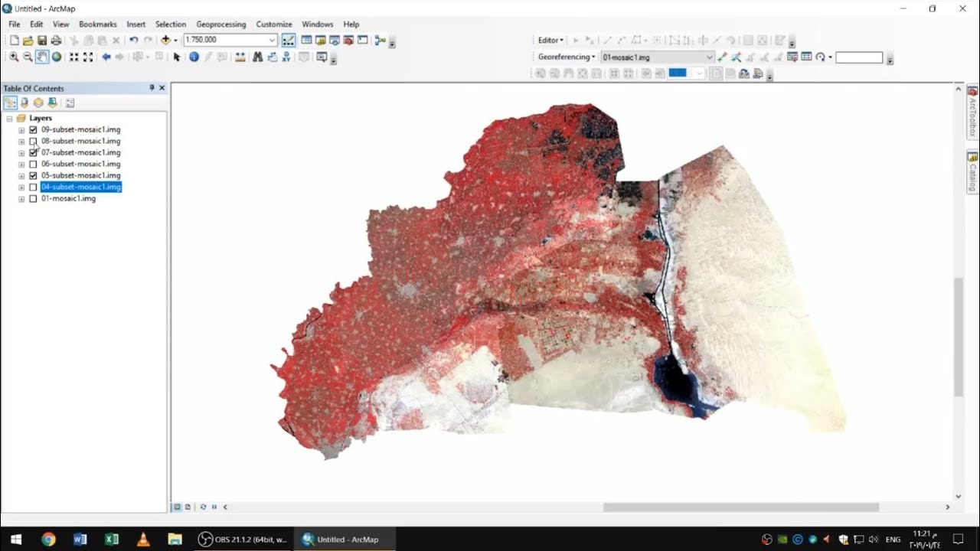The height and width of the screenshot is (551, 980).
Task: Click the map's vertical scrollbar thumb
Action: 958,337
